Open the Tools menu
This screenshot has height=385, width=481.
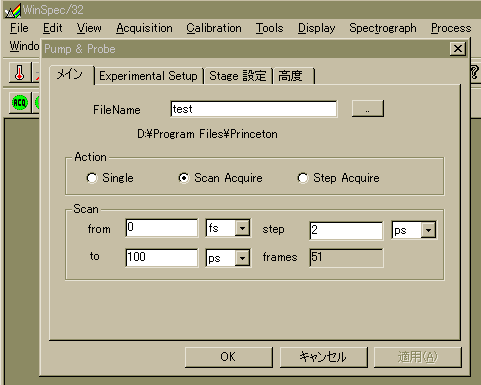tap(269, 28)
